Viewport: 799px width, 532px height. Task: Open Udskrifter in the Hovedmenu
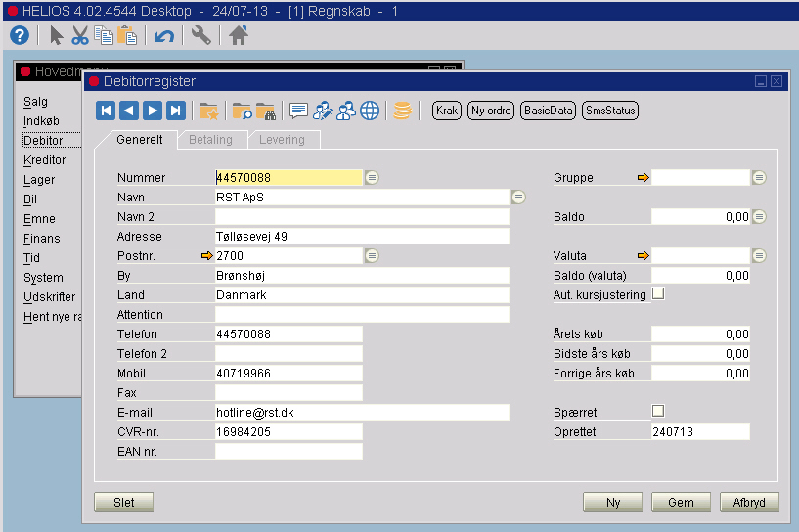50,296
